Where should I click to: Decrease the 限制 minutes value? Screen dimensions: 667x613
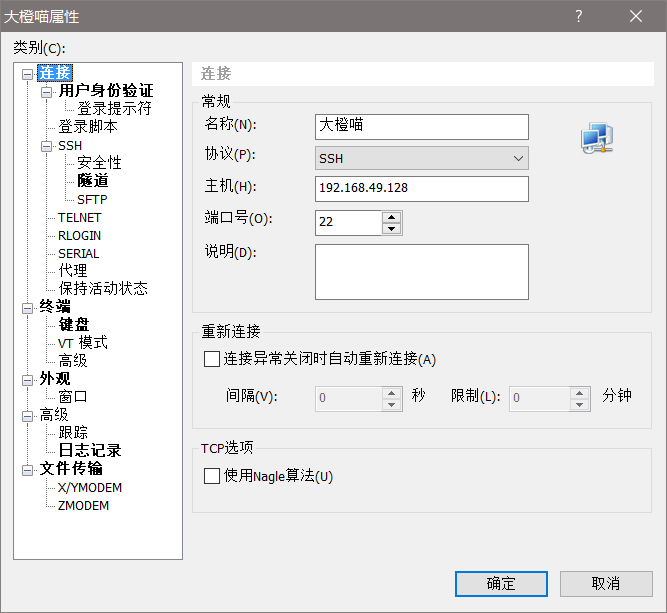pyautogui.click(x=579, y=405)
